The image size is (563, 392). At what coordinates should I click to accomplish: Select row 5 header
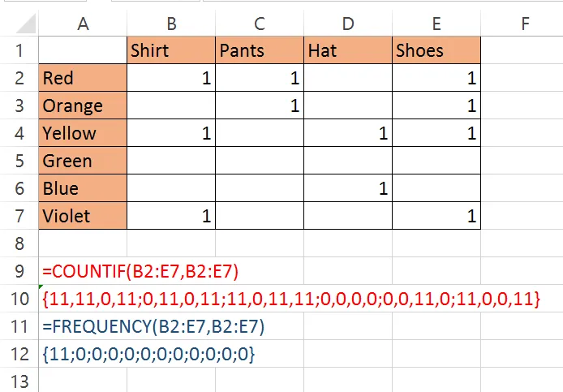point(19,161)
